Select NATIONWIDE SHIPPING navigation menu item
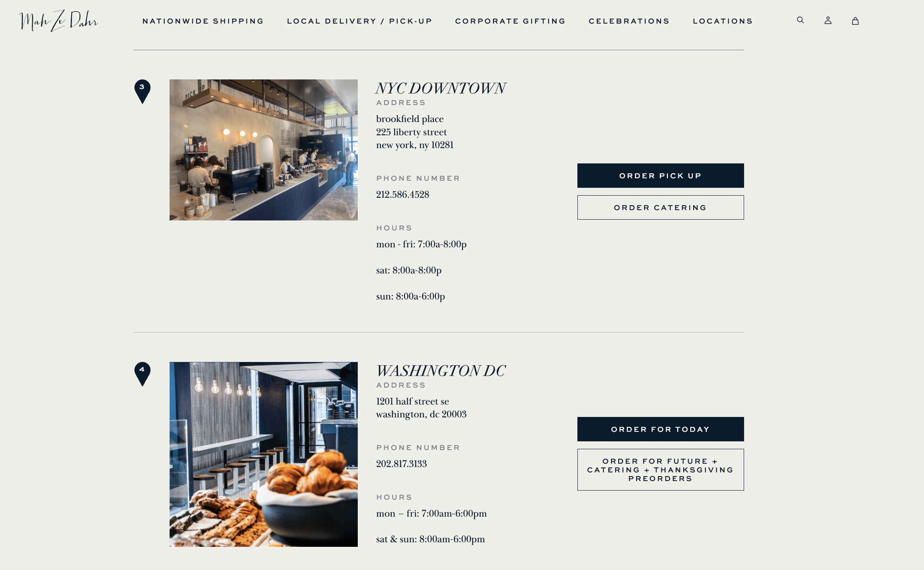 (x=203, y=21)
